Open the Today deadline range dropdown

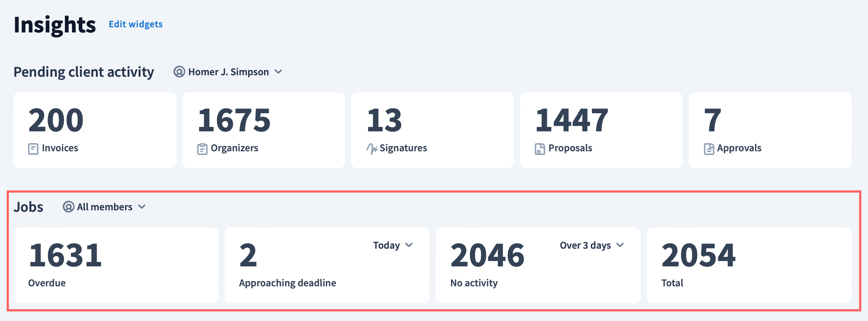(393, 245)
